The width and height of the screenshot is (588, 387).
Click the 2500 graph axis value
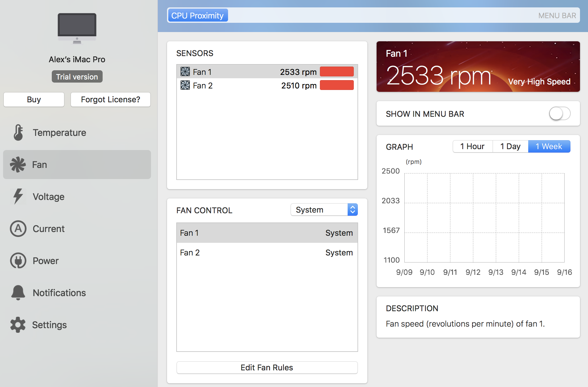pyautogui.click(x=390, y=171)
